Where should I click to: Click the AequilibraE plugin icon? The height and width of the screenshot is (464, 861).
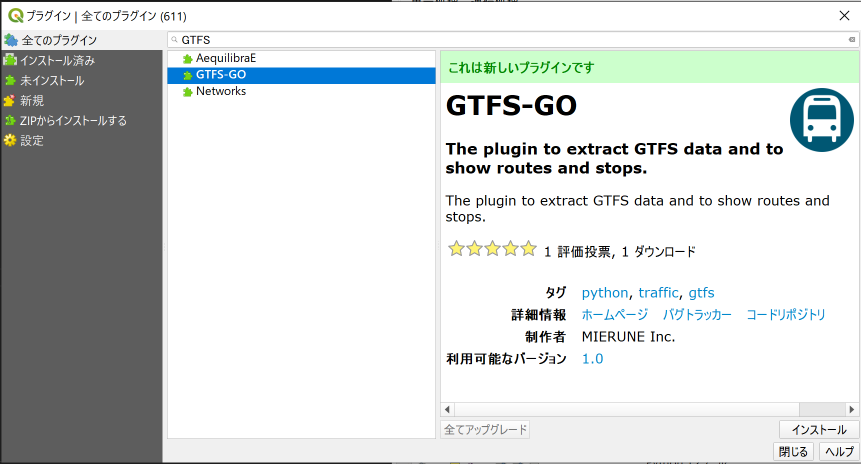(188, 59)
